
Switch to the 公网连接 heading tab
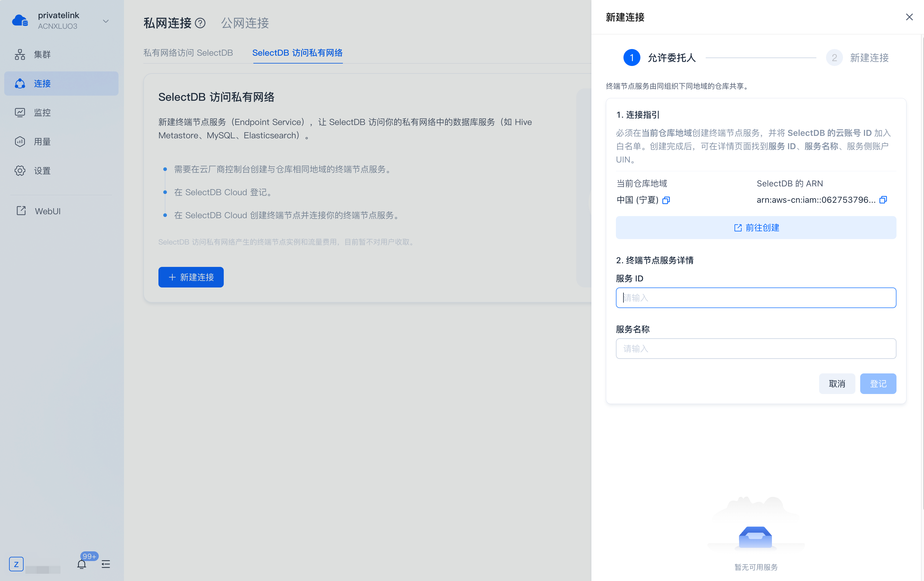[245, 23]
